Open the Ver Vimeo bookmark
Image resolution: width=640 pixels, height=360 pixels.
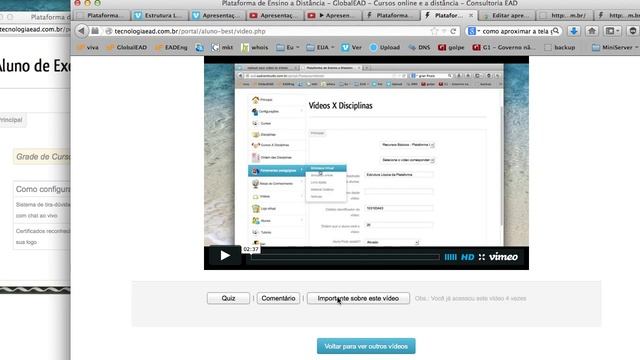click(x=352, y=47)
